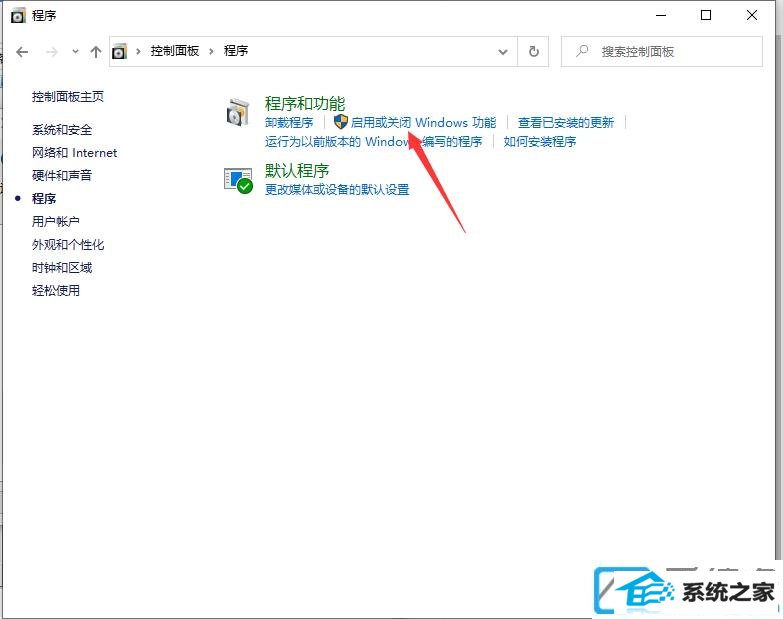The image size is (783, 619).
Task: Close the 程序 window
Action: coord(752,15)
